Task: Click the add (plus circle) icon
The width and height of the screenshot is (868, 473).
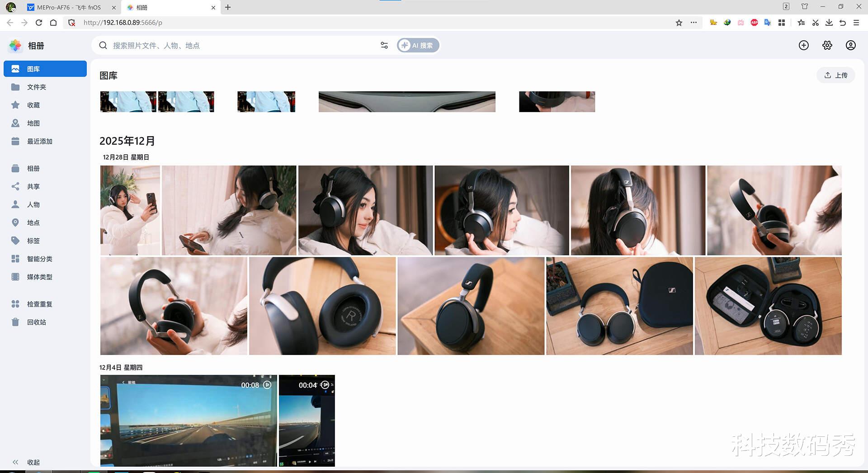Action: click(804, 45)
